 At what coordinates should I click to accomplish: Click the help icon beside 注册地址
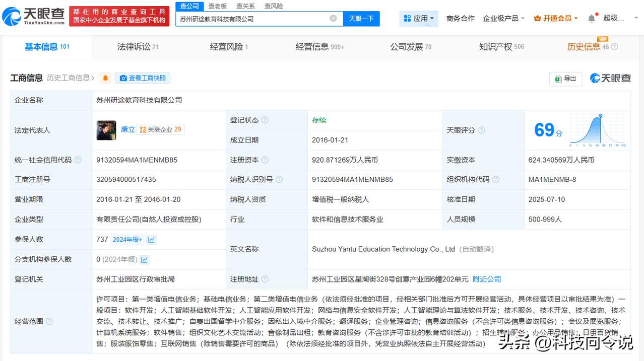(265, 279)
